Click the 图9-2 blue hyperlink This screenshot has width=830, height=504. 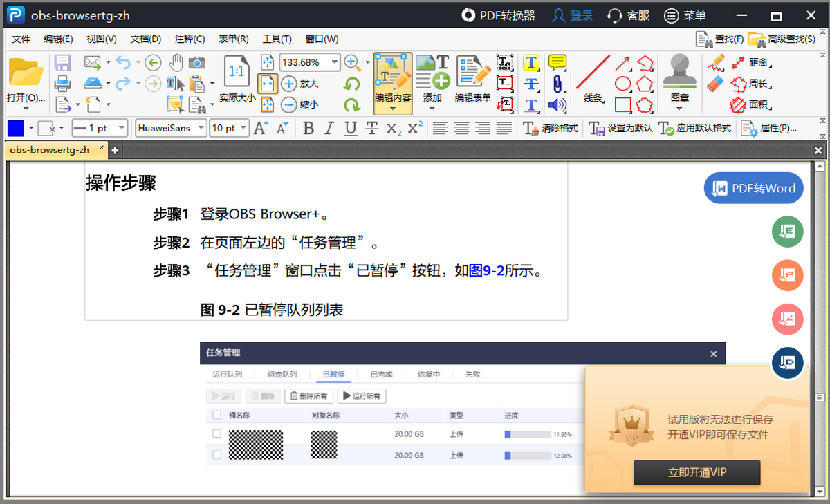486,271
